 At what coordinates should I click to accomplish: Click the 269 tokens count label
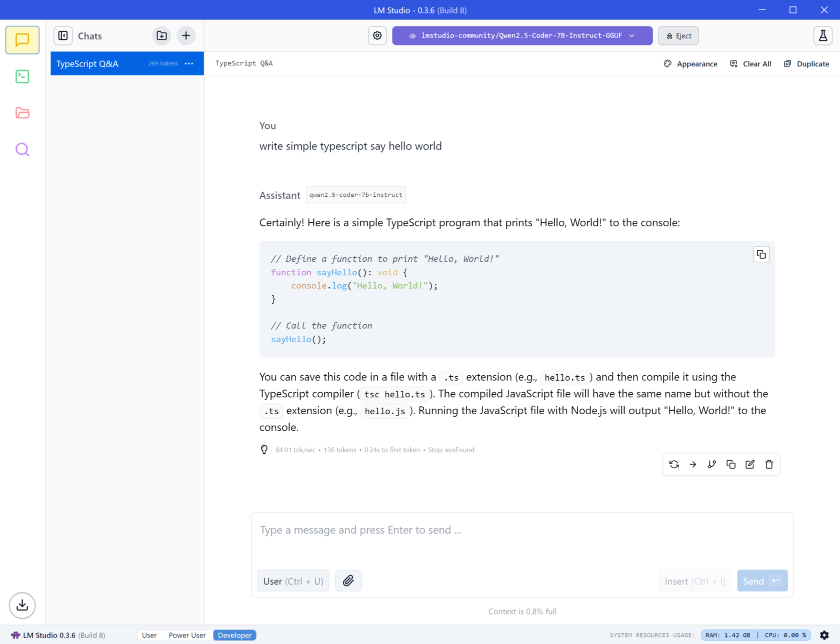point(163,63)
